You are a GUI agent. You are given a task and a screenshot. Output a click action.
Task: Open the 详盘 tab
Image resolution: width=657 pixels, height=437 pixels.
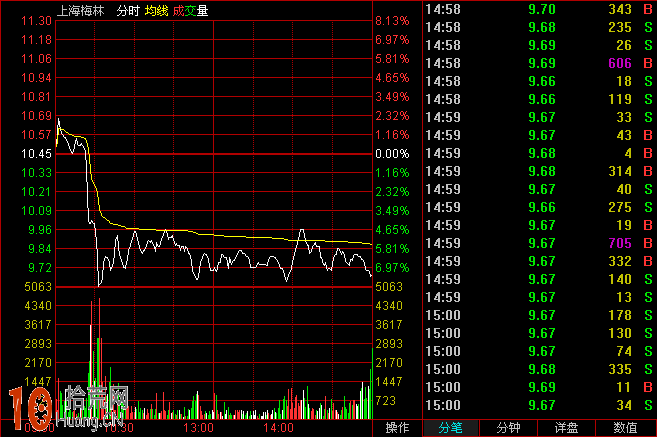[x=566, y=428]
